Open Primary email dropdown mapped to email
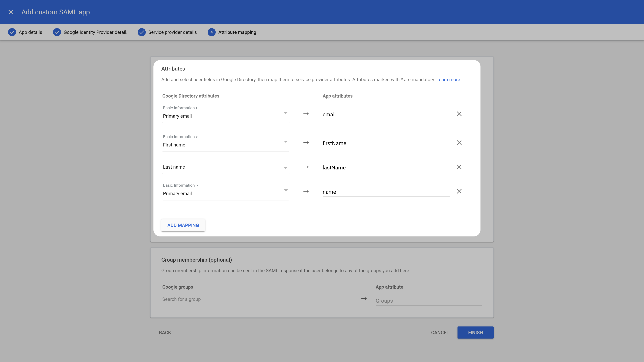Screen dimensions: 644x362 226,114
